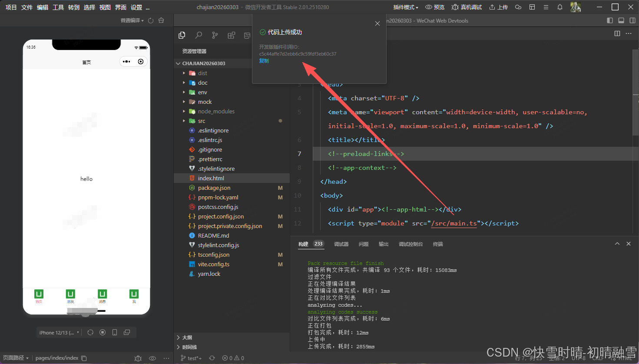Image resolution: width=639 pixels, height=364 pixels.
Task: Click the sync changes icon in status bar
Action: click(x=212, y=358)
